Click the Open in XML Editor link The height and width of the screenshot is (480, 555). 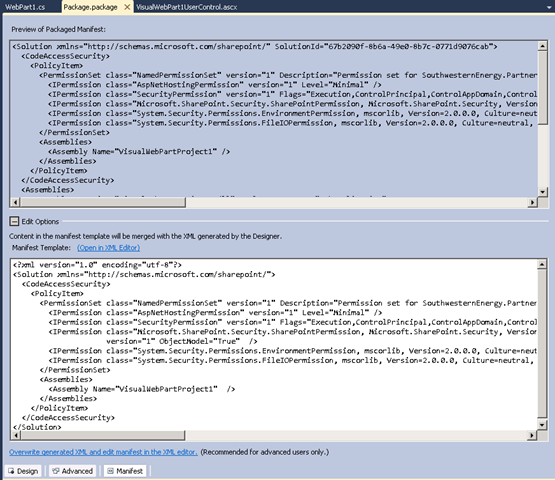(x=108, y=248)
